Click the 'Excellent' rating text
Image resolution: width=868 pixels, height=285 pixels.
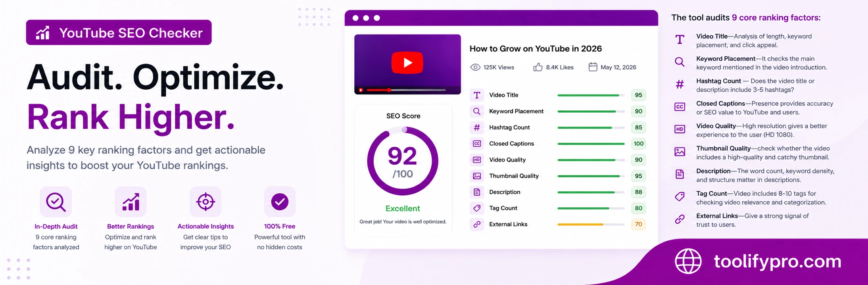[x=403, y=208]
